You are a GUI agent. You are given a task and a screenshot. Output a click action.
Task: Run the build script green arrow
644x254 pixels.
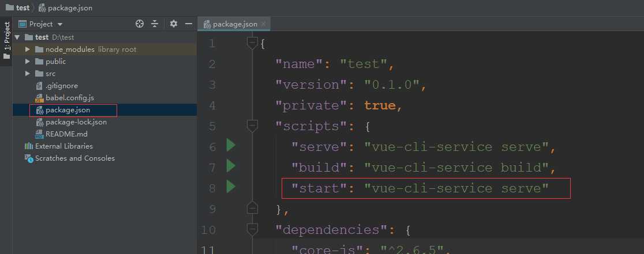pyautogui.click(x=231, y=166)
